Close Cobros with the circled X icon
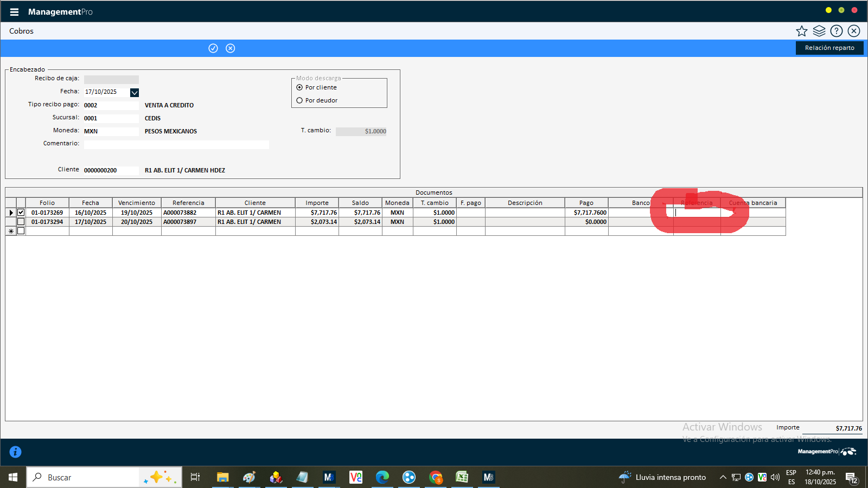This screenshot has width=868, height=488. (854, 31)
